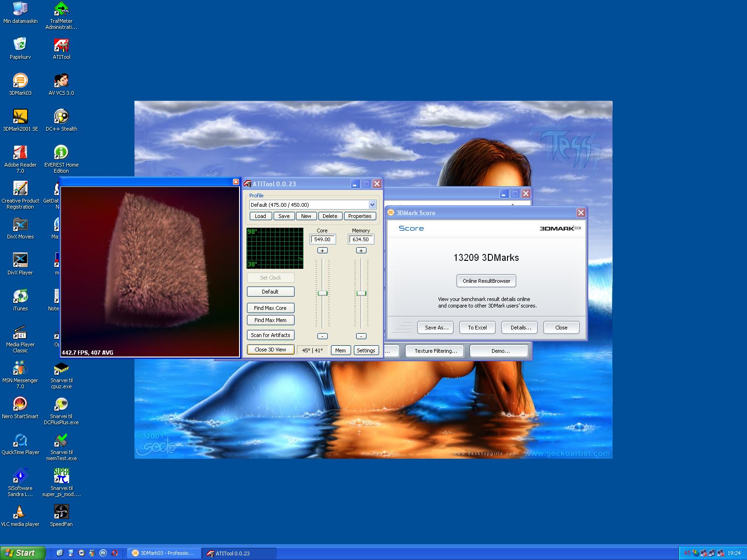This screenshot has width=747, height=560.
Task: Open 3DMark score Details
Action: (x=520, y=328)
